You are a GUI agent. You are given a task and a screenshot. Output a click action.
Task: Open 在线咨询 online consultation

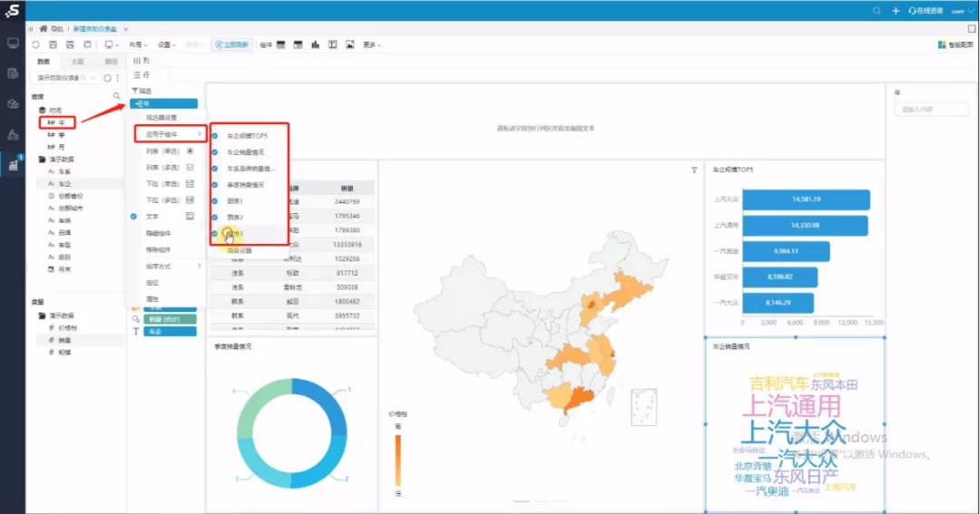(926, 11)
